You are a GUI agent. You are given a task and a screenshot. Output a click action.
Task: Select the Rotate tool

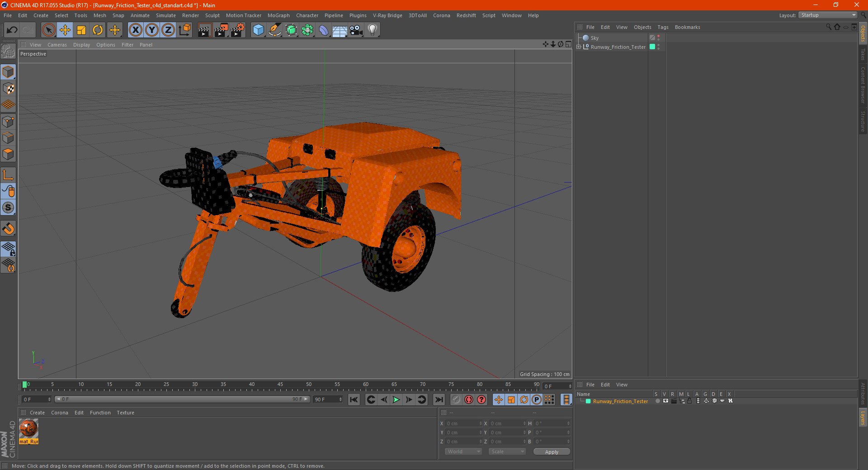(x=98, y=30)
